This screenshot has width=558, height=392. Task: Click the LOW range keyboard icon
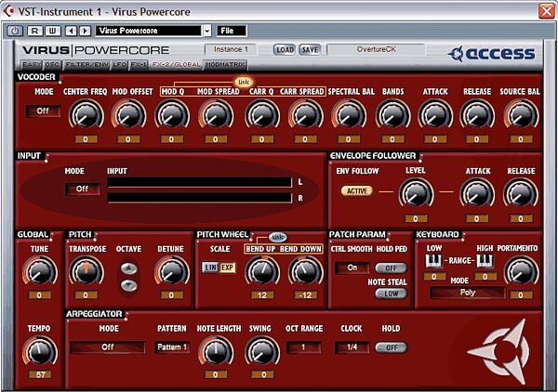(x=433, y=261)
